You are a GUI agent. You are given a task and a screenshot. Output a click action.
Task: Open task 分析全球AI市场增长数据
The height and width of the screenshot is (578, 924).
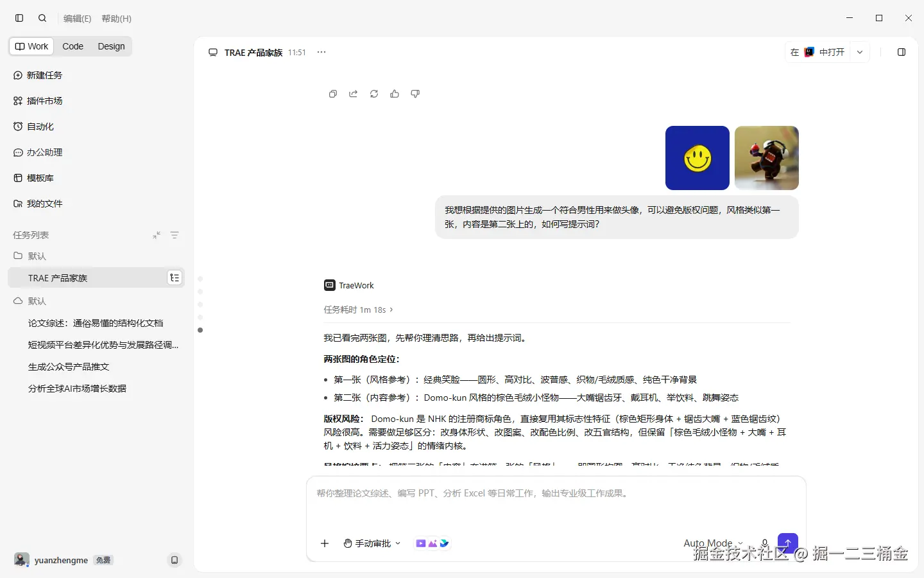[x=96, y=389]
